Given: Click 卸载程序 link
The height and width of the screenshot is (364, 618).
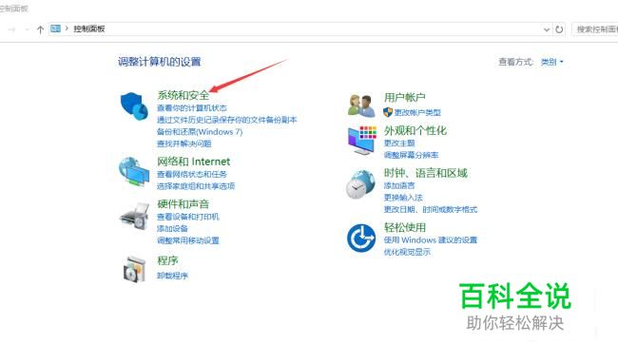Looking at the screenshot, I should pos(172,276).
